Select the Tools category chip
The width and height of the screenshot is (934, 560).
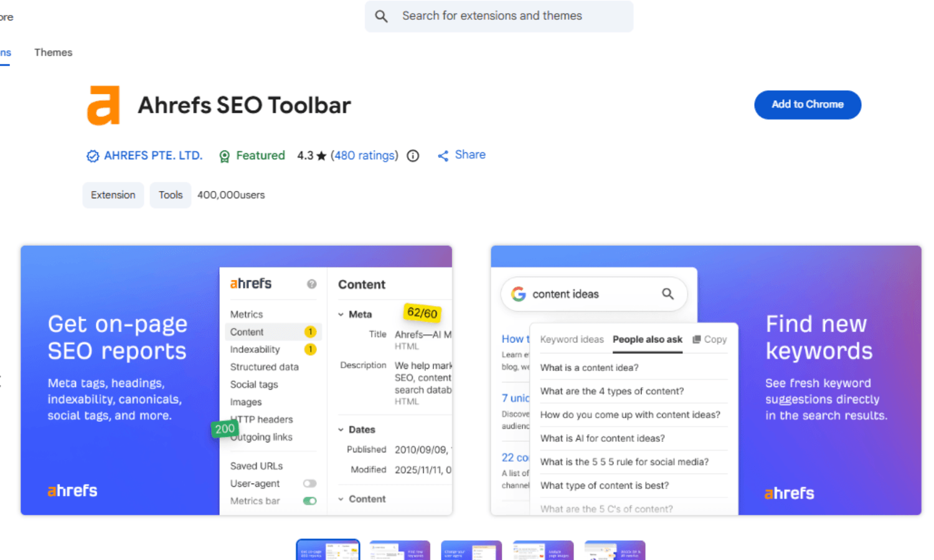(x=171, y=195)
